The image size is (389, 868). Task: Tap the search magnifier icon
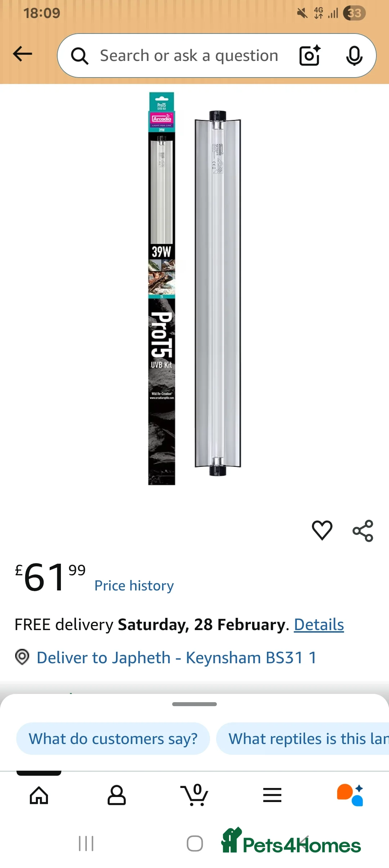pyautogui.click(x=80, y=56)
